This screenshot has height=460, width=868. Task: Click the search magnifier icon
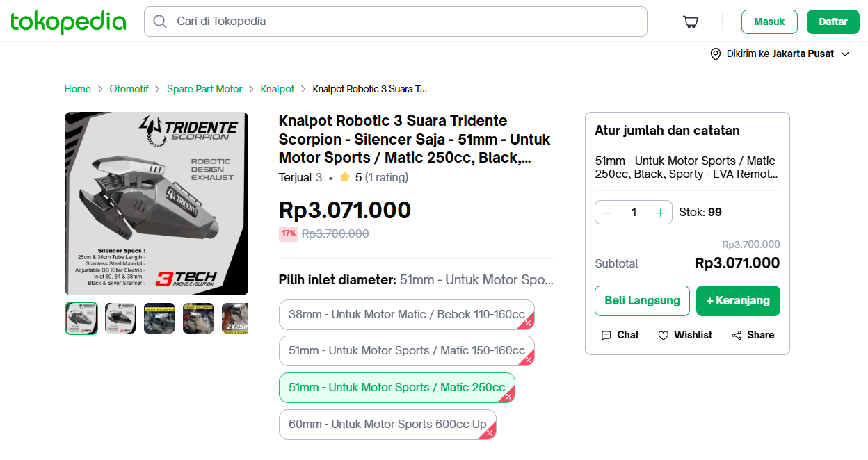click(160, 22)
